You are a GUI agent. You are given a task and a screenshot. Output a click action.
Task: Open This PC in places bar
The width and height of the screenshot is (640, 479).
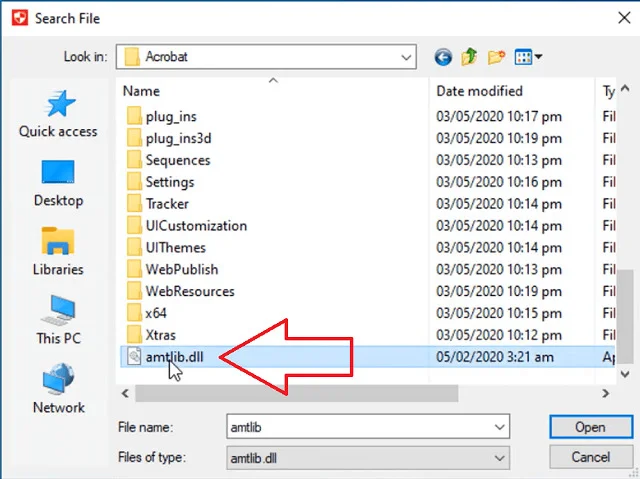58,321
